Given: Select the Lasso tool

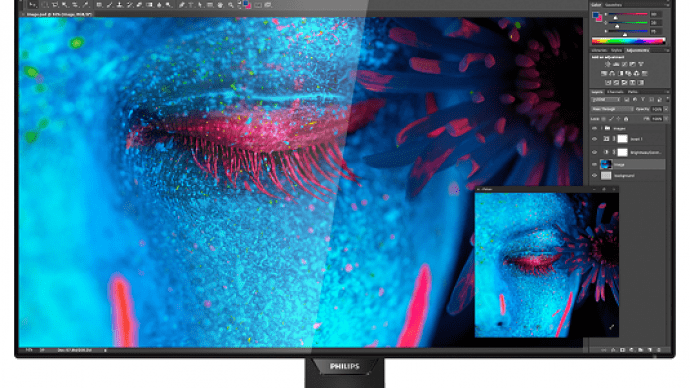Looking at the screenshot, I should (55, 5).
